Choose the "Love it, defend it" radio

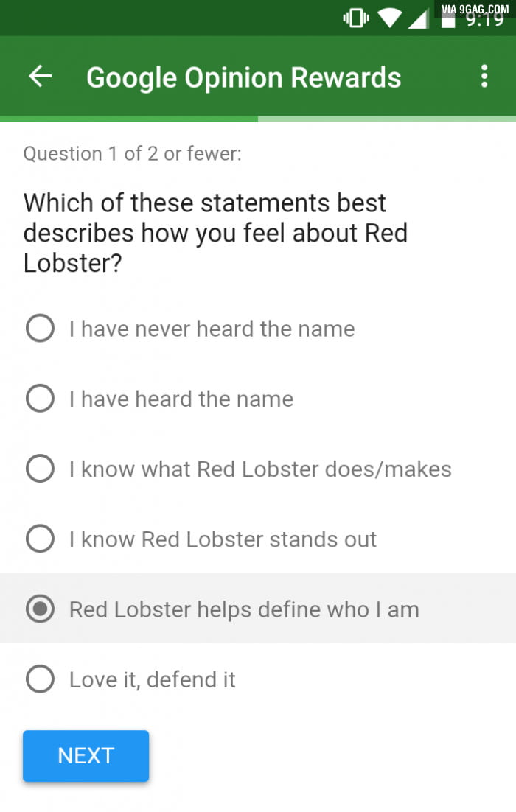tap(40, 679)
